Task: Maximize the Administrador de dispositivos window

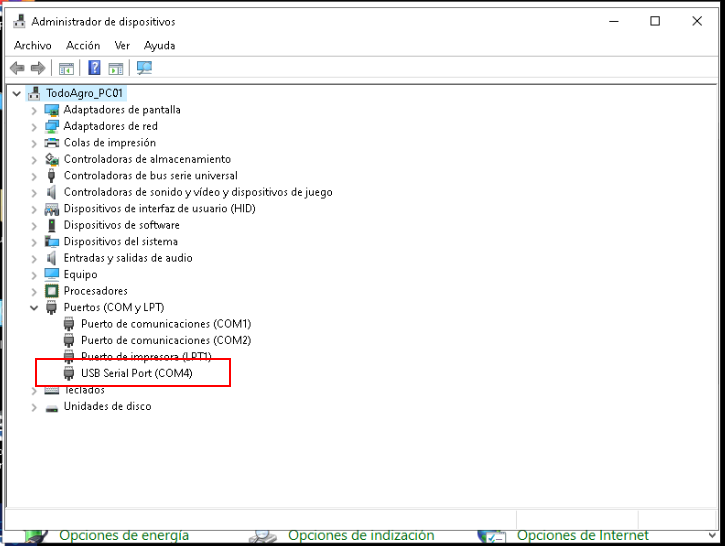Action: 655,21
